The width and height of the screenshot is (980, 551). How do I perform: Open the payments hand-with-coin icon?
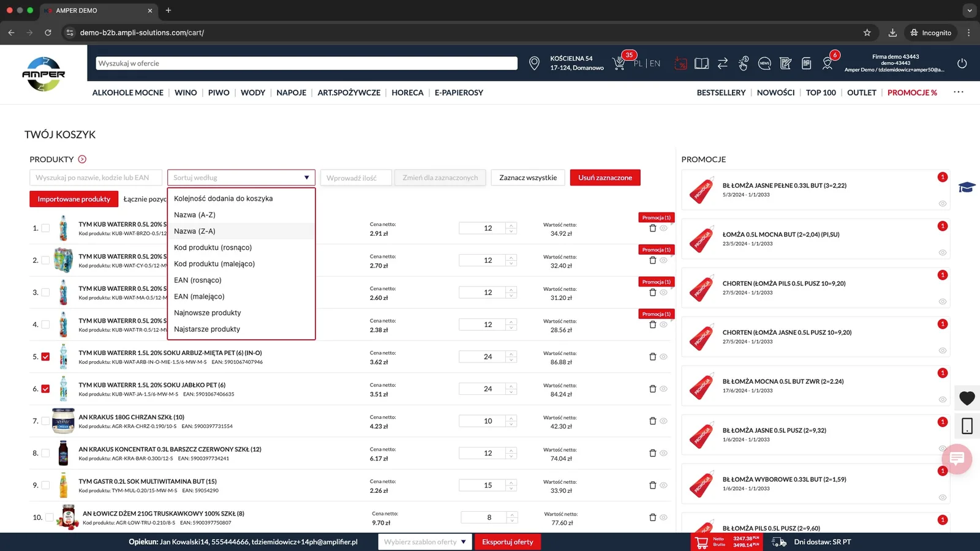[x=743, y=63]
